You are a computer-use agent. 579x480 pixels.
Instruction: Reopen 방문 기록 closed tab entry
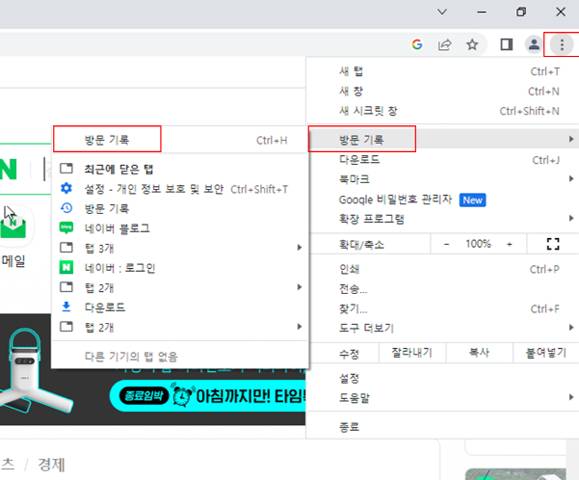pos(180,209)
